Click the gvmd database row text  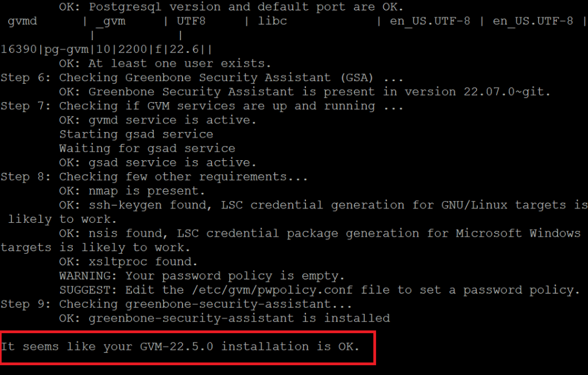coord(294,21)
